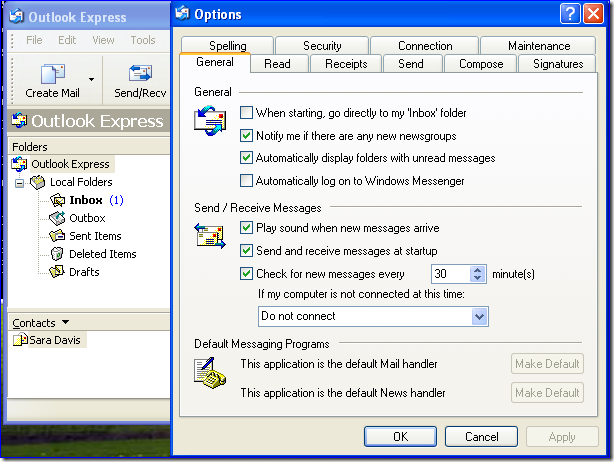Click the Cancel button

pos(481,436)
